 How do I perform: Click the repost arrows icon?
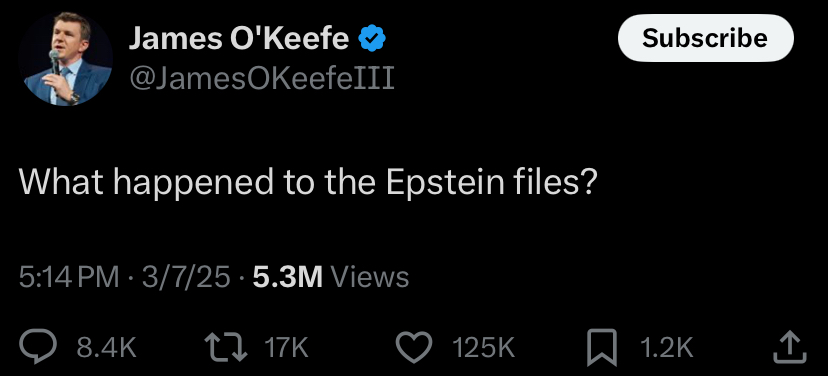click(226, 347)
